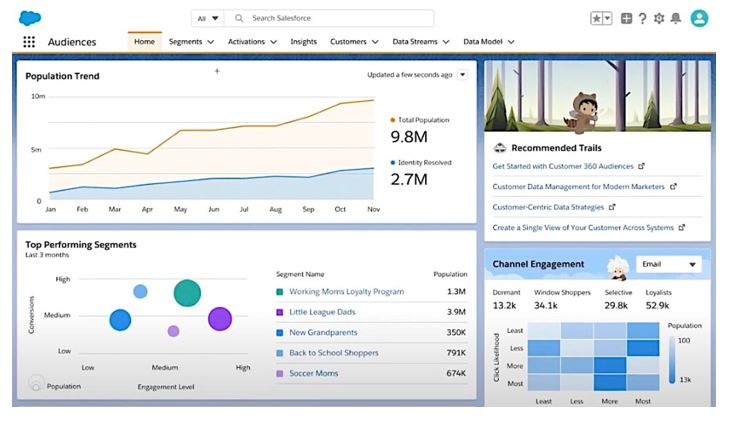Expand the Activations chevron menu
Viewport: 735px width, 426px height.
click(x=274, y=42)
